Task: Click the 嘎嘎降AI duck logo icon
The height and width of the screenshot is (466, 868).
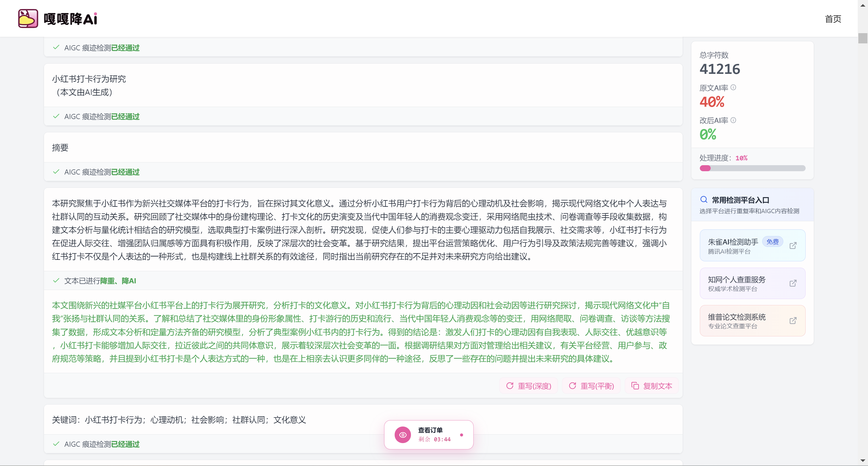Action: pyautogui.click(x=28, y=18)
